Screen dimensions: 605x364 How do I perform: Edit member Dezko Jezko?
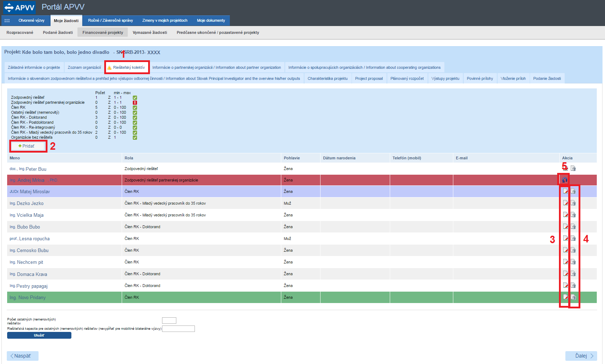pos(565,203)
